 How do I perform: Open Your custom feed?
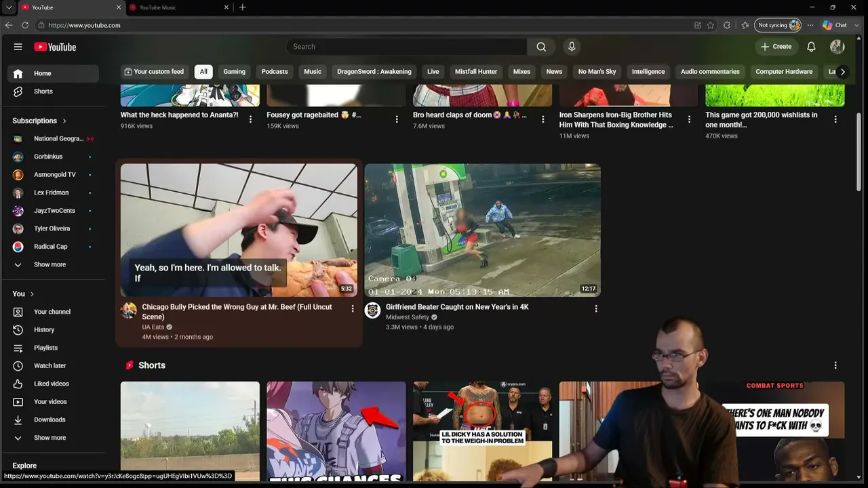tap(155, 72)
